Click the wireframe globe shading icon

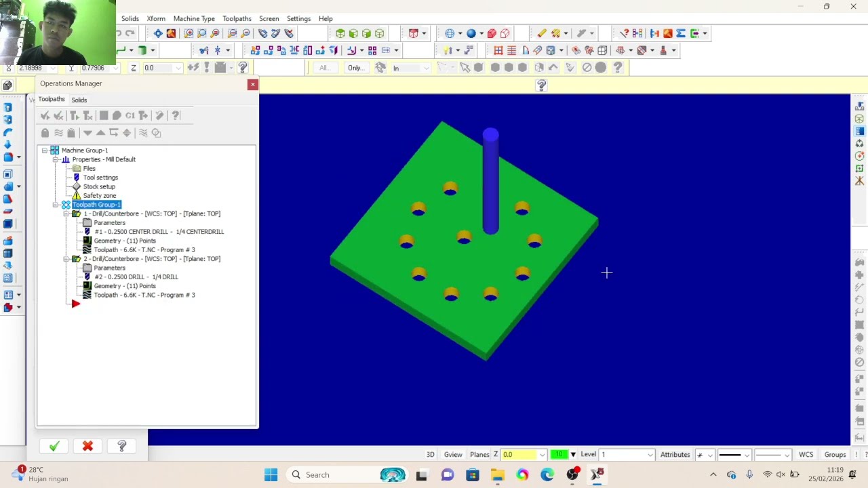point(450,33)
